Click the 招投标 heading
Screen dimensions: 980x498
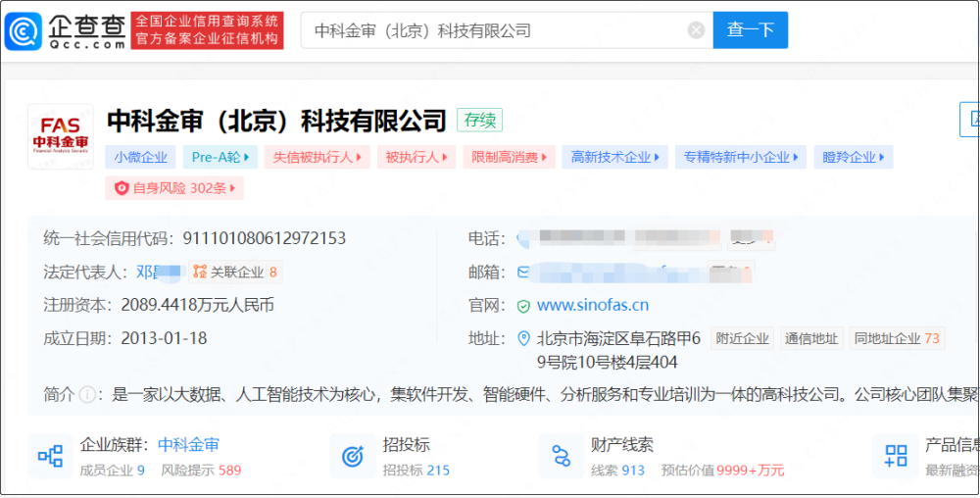[x=407, y=445]
